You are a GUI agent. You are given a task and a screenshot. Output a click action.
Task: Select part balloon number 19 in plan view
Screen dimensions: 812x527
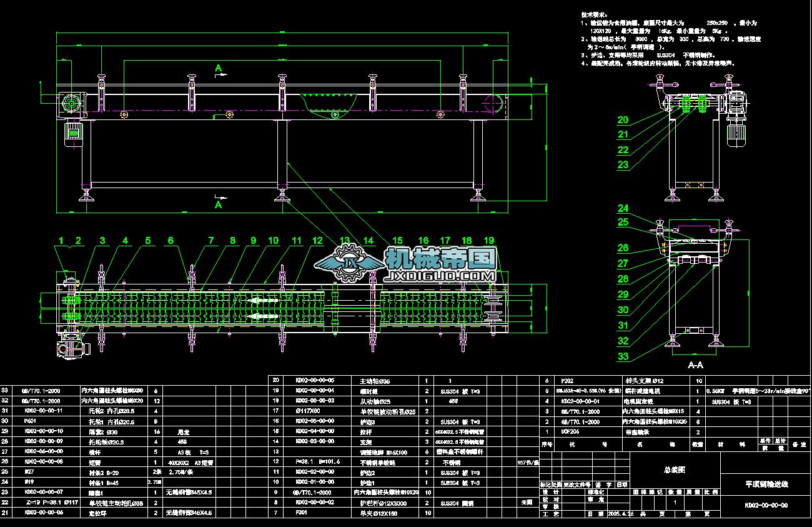coord(489,240)
